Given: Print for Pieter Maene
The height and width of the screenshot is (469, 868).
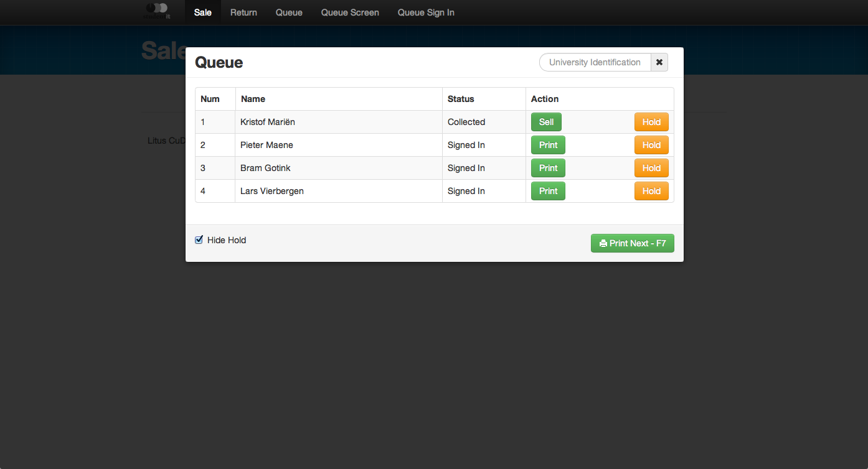Looking at the screenshot, I should [548, 145].
